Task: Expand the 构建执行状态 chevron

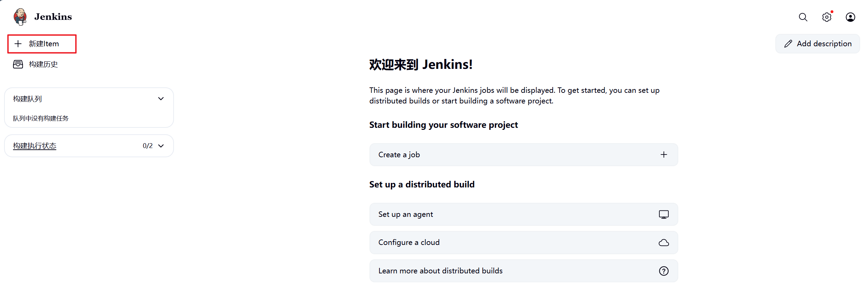Action: (x=161, y=146)
